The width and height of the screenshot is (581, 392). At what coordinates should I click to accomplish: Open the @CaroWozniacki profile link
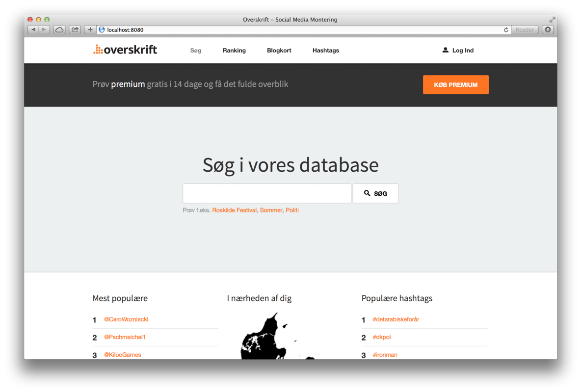tap(126, 319)
